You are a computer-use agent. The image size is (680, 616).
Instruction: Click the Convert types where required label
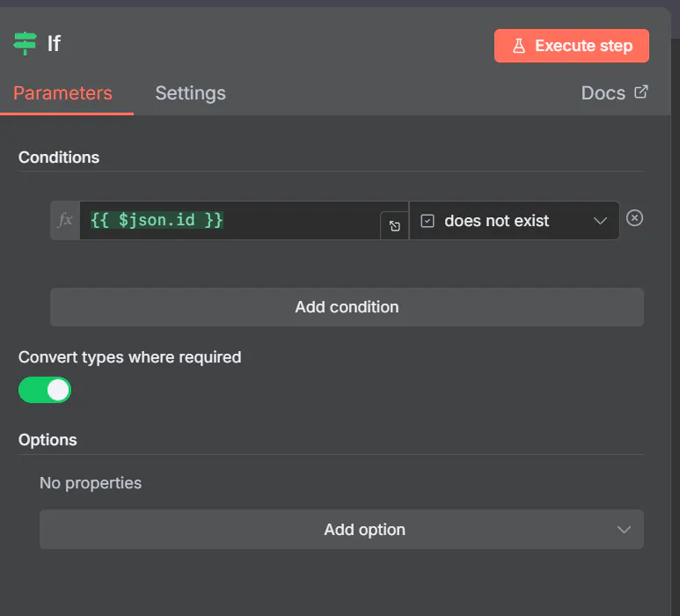click(129, 357)
